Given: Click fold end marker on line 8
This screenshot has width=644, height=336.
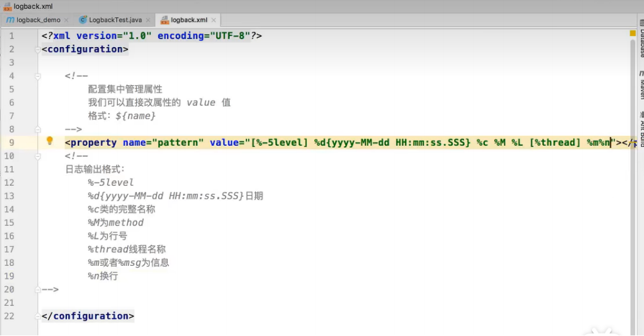Looking at the screenshot, I should coord(38,129).
